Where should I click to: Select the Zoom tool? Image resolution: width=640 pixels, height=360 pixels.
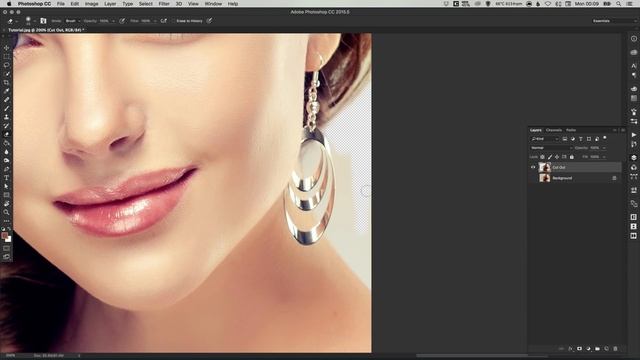[x=7, y=212]
